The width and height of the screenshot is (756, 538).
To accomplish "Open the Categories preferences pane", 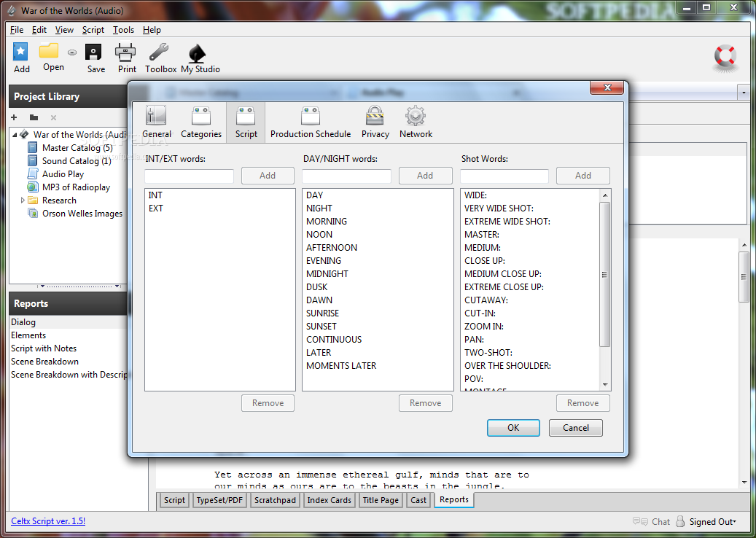I will (x=201, y=122).
